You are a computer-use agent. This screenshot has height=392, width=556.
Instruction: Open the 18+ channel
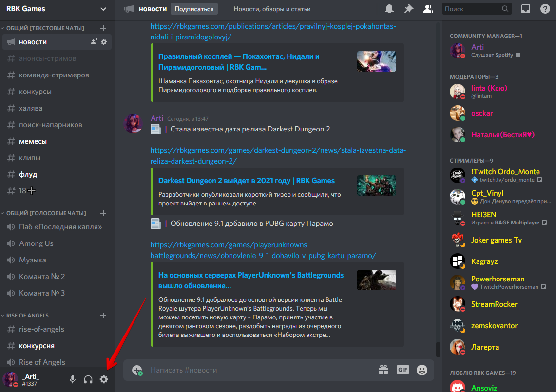point(57,191)
